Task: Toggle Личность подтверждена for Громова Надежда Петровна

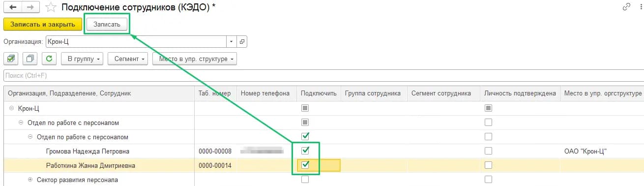Action: (x=488, y=151)
